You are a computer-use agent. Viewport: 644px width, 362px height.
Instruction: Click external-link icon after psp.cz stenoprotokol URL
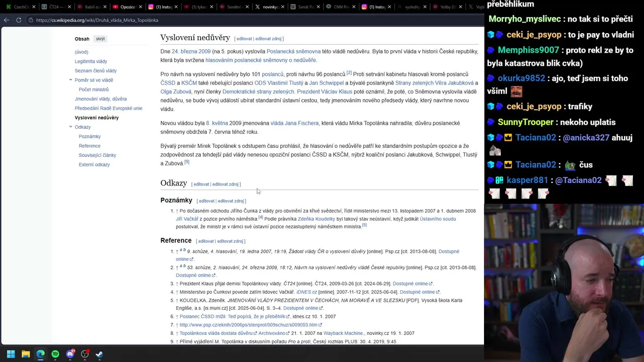coord(320,325)
